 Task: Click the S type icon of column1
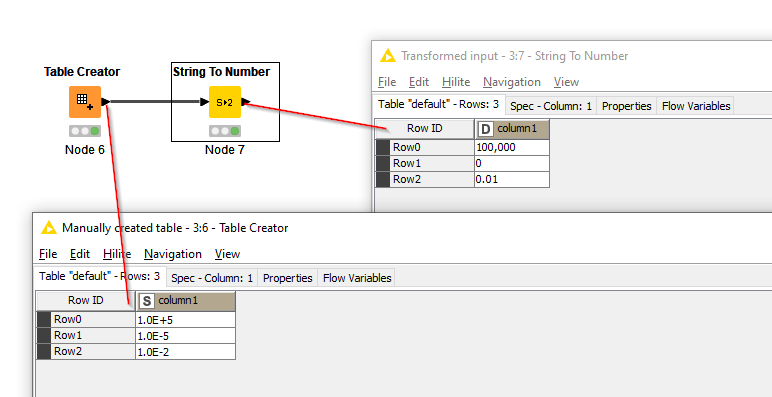[146, 301]
